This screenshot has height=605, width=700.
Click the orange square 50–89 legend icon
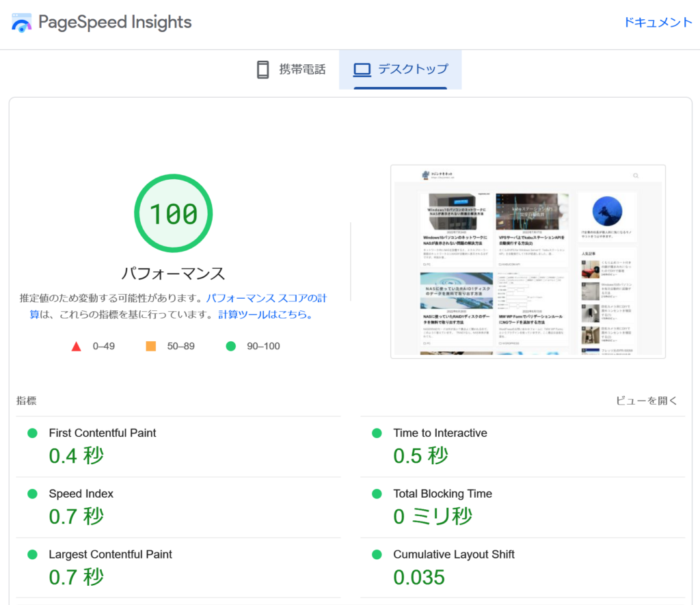[151, 346]
